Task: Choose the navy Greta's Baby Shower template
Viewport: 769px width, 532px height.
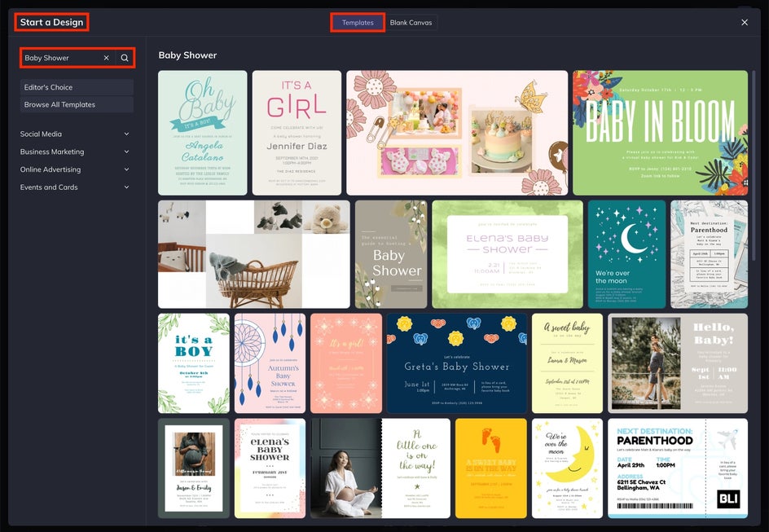Action: coord(456,363)
